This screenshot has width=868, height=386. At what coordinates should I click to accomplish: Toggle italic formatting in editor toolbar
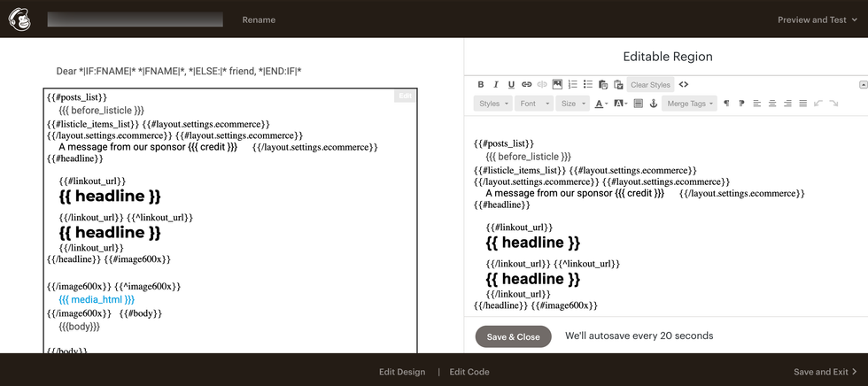496,85
